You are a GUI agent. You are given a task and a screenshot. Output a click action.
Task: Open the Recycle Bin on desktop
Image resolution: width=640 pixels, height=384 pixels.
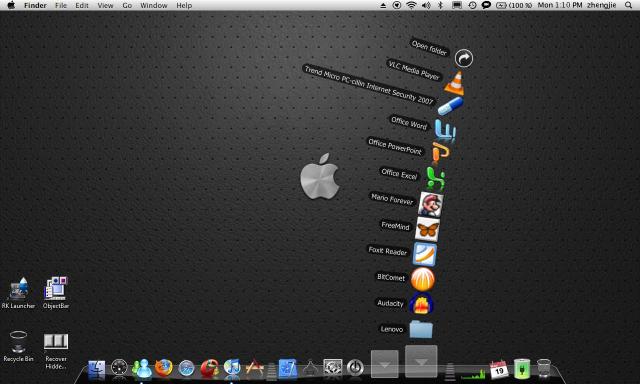pos(18,347)
